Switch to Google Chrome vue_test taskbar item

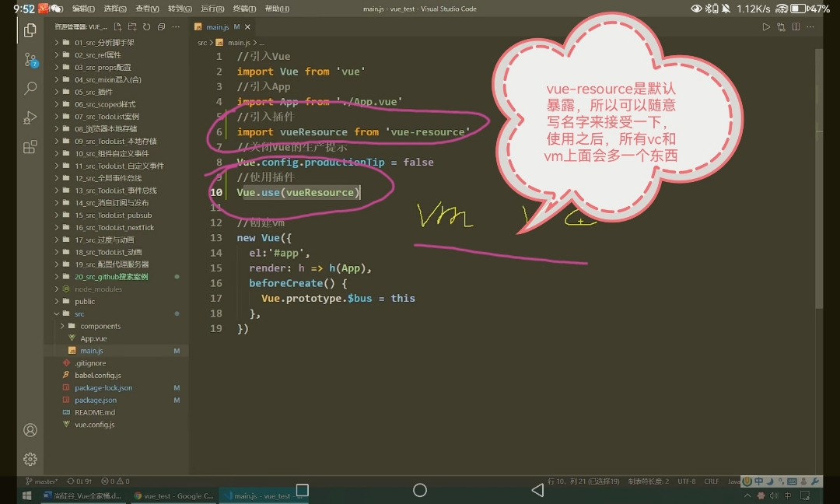(x=173, y=496)
